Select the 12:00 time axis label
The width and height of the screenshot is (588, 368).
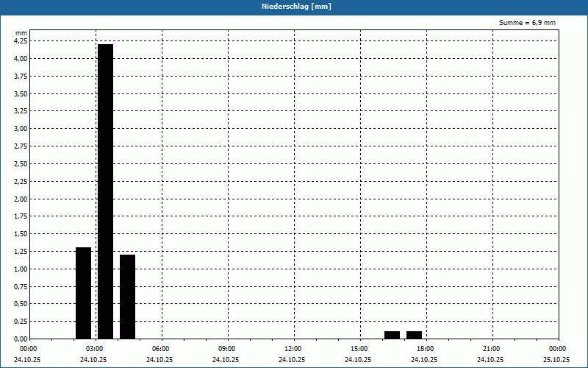coord(293,349)
